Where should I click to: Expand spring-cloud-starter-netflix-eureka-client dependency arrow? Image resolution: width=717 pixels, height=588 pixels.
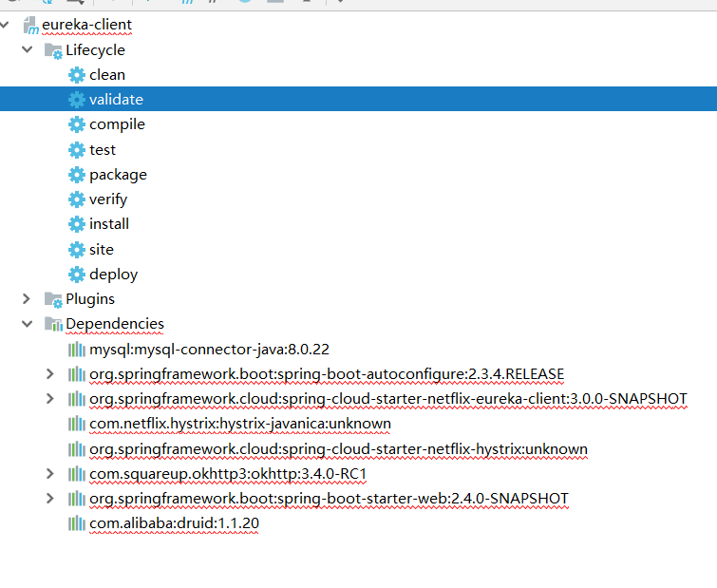pos(50,399)
